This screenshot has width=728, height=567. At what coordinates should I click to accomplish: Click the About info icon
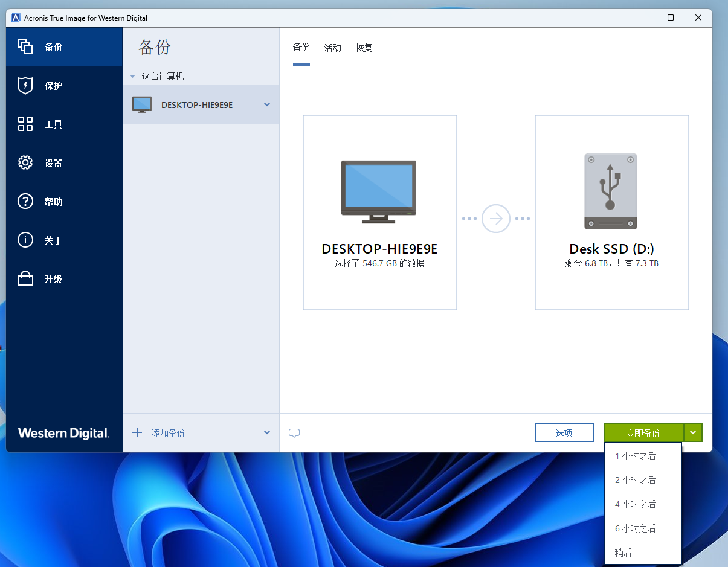point(25,240)
